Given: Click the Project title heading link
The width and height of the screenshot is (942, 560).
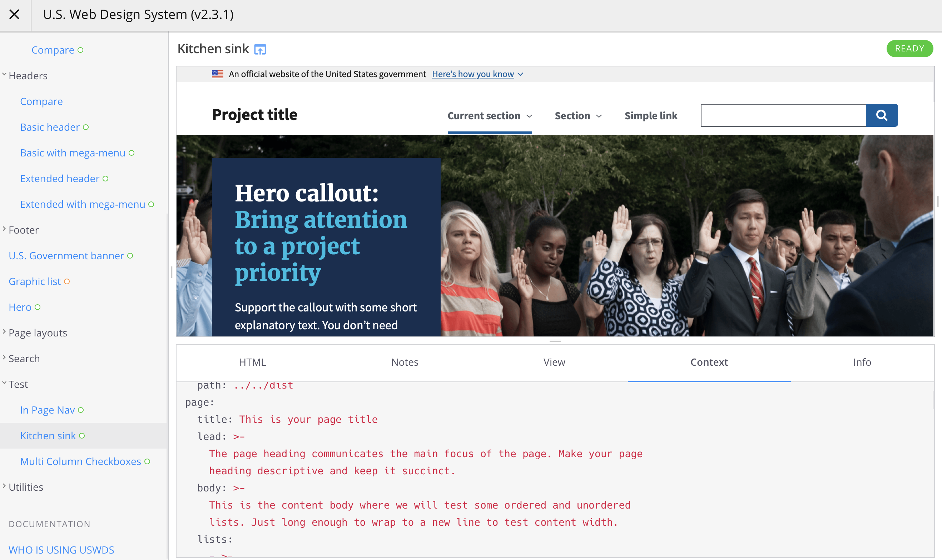Looking at the screenshot, I should pyautogui.click(x=254, y=115).
